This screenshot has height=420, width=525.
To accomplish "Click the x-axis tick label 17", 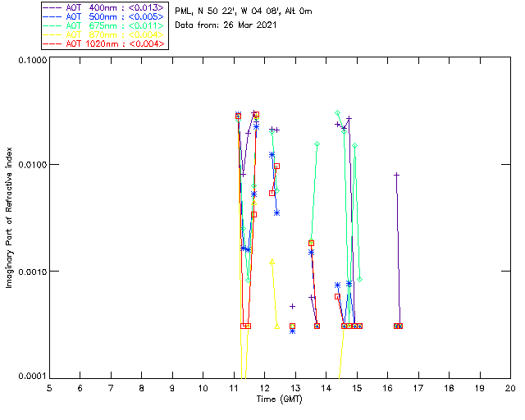I will coord(418,389).
